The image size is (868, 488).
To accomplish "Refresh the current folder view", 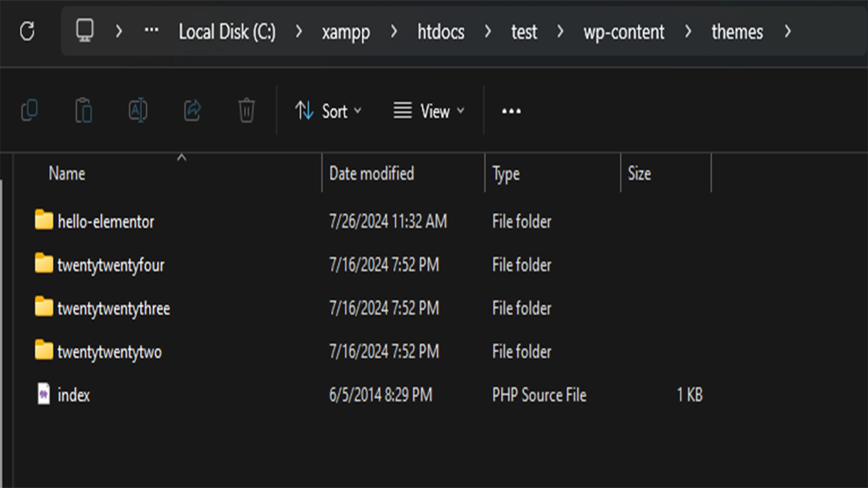I will click(x=27, y=32).
